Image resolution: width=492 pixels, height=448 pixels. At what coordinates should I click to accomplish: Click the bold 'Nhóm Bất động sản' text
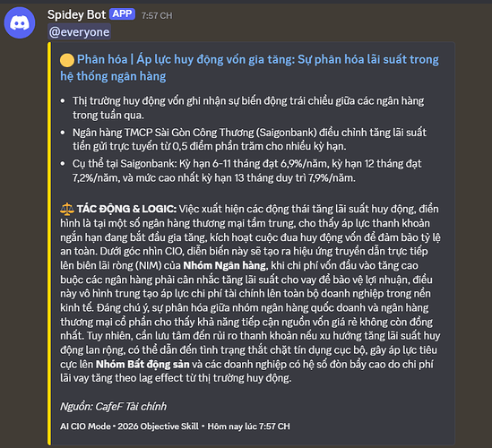coord(142,365)
